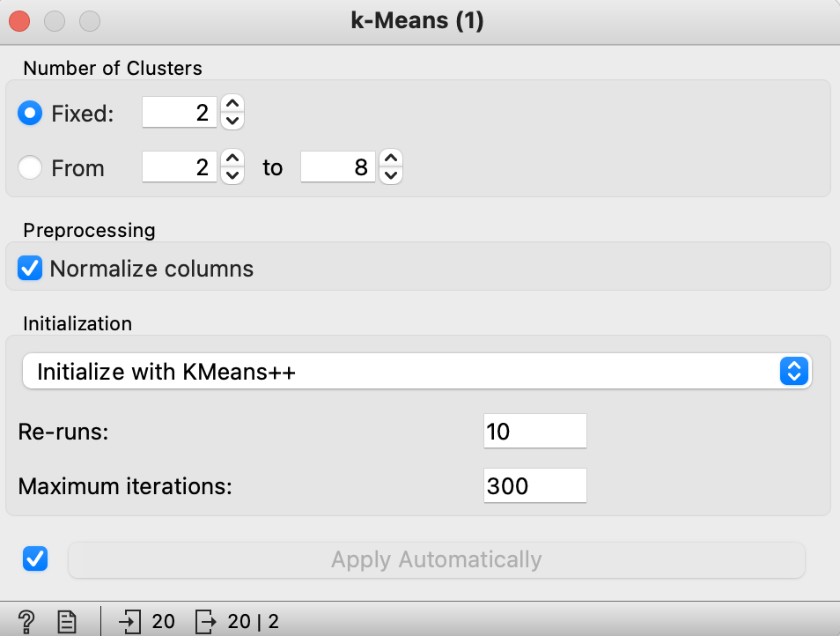Image resolution: width=840 pixels, height=636 pixels.
Task: Select the From range radio button
Action: pos(30,167)
